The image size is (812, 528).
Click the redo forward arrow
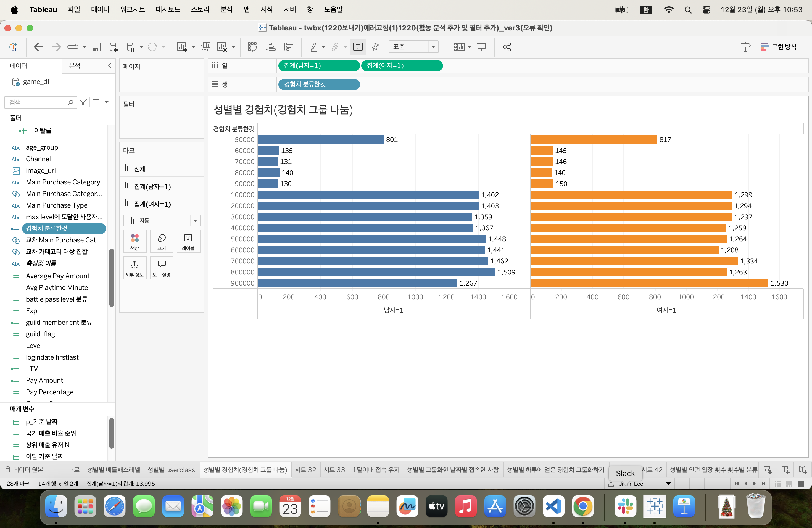(56, 47)
